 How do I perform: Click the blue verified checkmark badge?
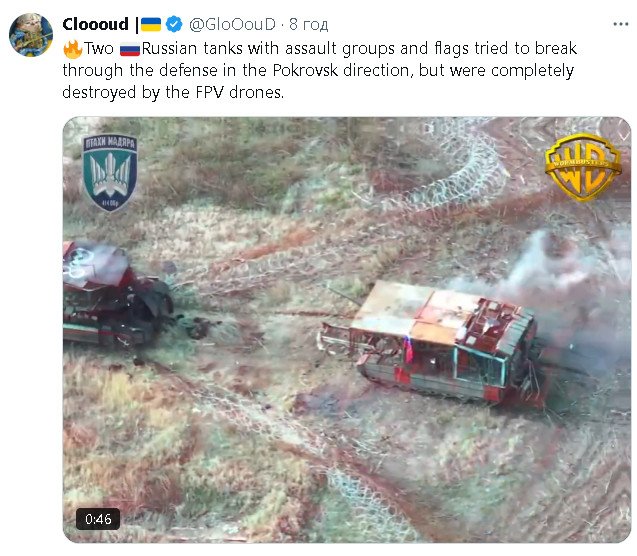pos(175,24)
